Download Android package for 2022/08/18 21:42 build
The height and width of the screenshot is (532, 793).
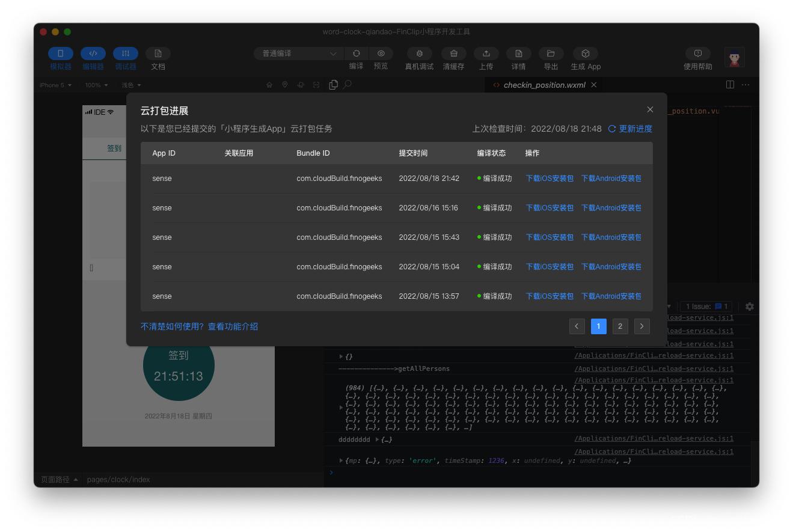tap(611, 179)
